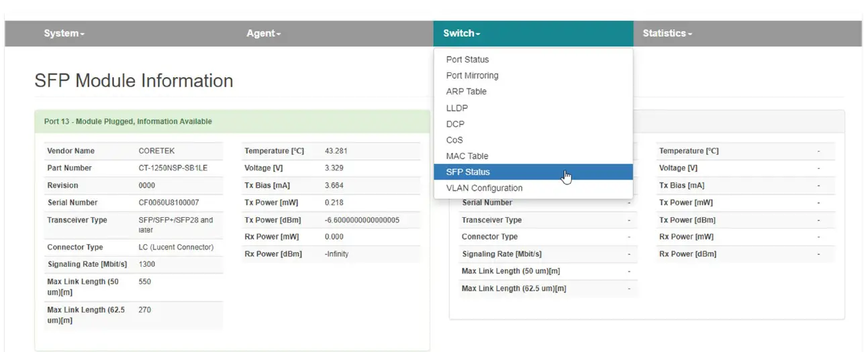Image resolution: width=868 pixels, height=352 pixels.
Task: Click highlighted SFP Status entry
Action: [x=534, y=172]
